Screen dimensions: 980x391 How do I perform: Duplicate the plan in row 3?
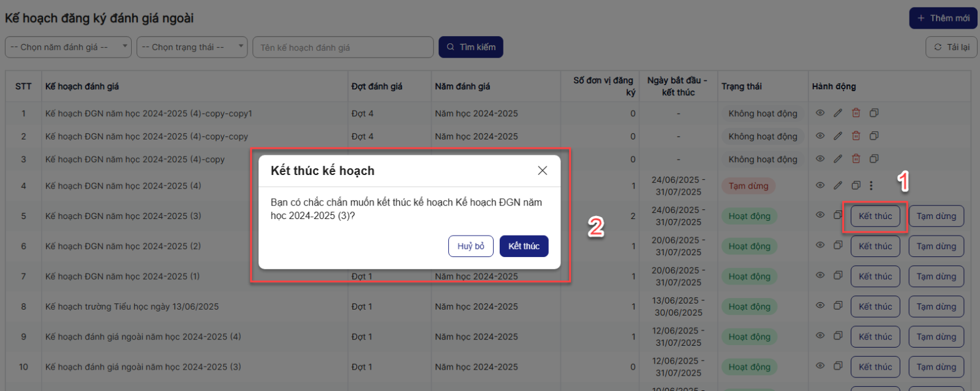[874, 159]
